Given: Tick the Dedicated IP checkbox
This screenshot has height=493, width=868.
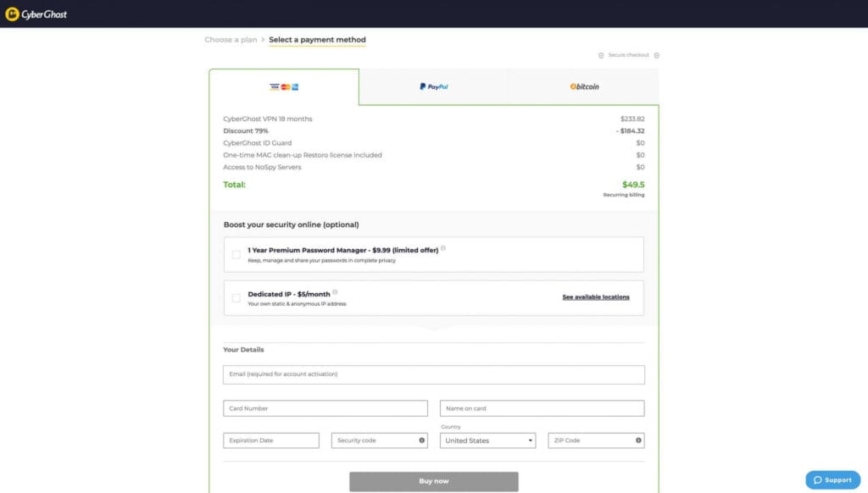Looking at the screenshot, I should tap(236, 298).
